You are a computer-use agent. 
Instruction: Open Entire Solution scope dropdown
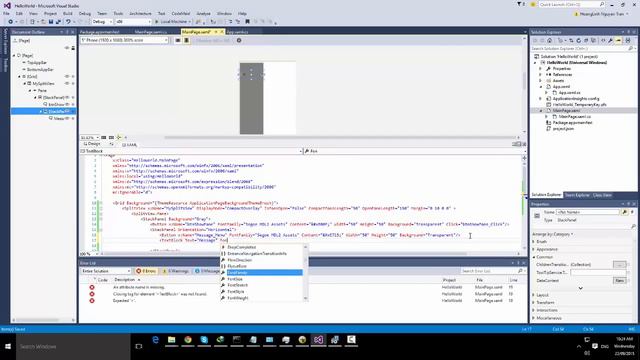106,271
